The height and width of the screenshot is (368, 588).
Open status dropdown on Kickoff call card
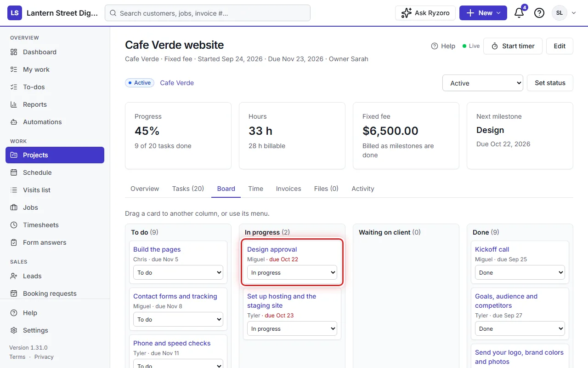pos(520,272)
